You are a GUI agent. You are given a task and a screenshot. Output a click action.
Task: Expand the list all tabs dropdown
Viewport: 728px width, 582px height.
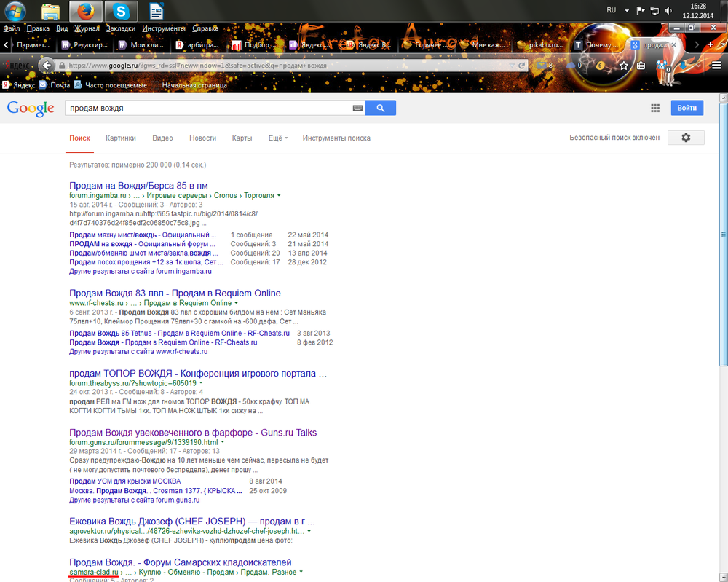722,44
